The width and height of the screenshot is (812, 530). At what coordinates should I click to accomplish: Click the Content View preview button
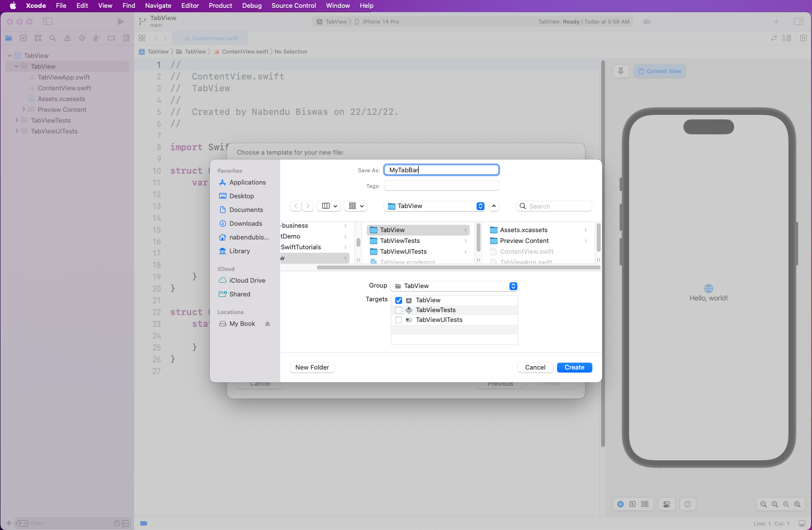tap(660, 72)
